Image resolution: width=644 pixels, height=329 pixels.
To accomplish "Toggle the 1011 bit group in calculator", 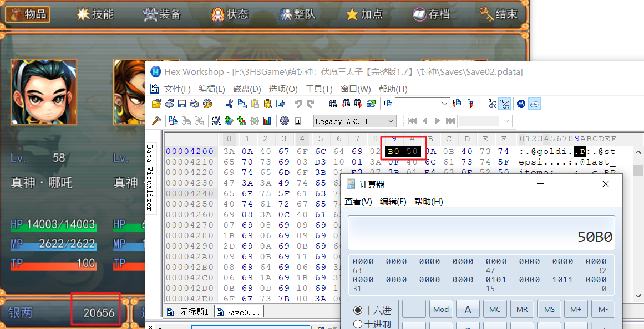I will [562, 280].
